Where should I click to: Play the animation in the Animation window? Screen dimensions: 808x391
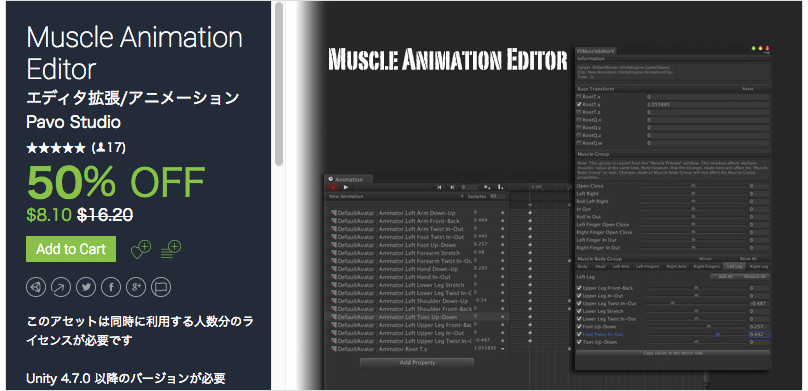(346, 188)
